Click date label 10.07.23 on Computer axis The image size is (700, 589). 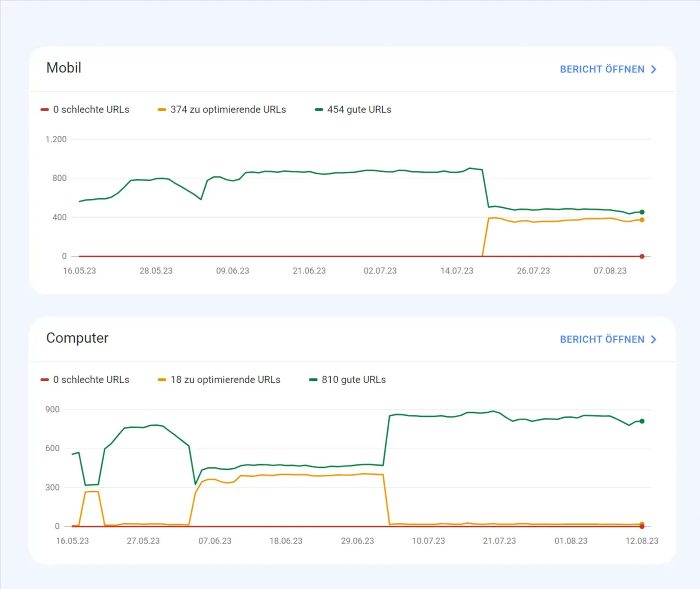429,541
